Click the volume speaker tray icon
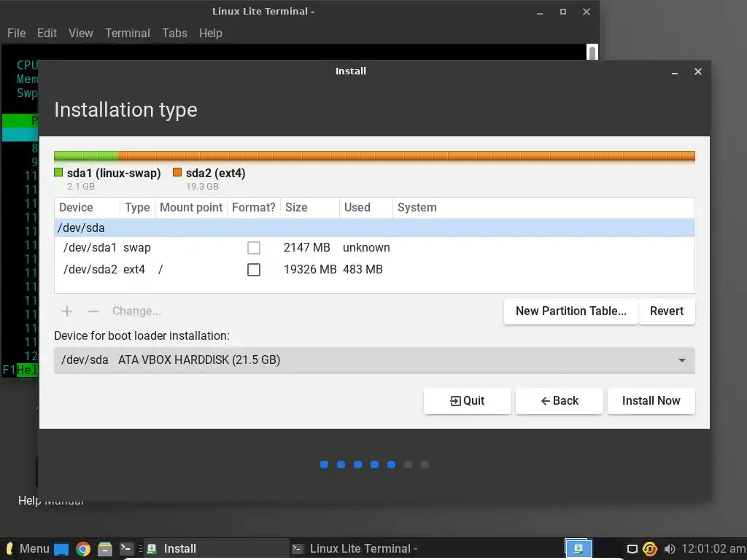The image size is (747, 560). (670, 549)
